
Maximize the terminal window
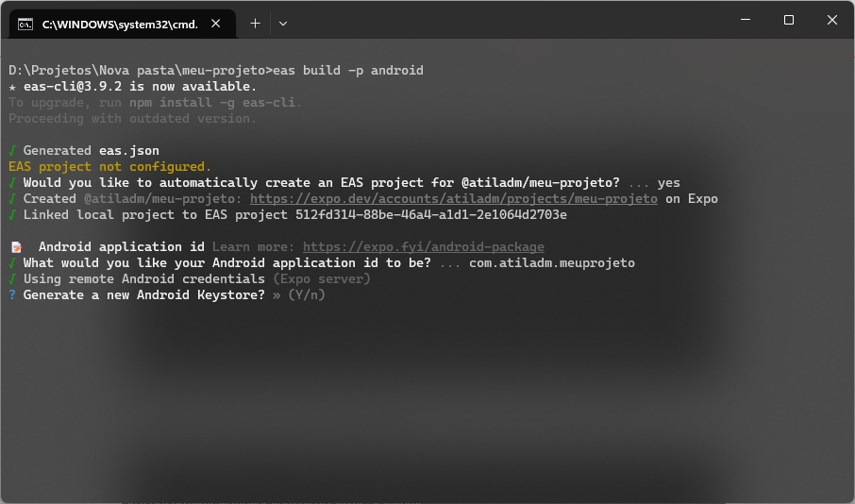[x=789, y=20]
